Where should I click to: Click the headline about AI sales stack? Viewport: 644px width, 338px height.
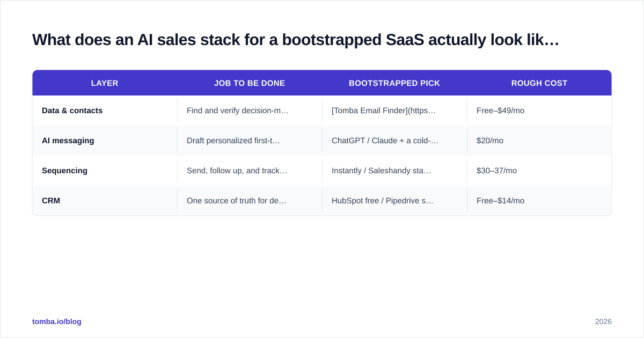[x=296, y=40]
